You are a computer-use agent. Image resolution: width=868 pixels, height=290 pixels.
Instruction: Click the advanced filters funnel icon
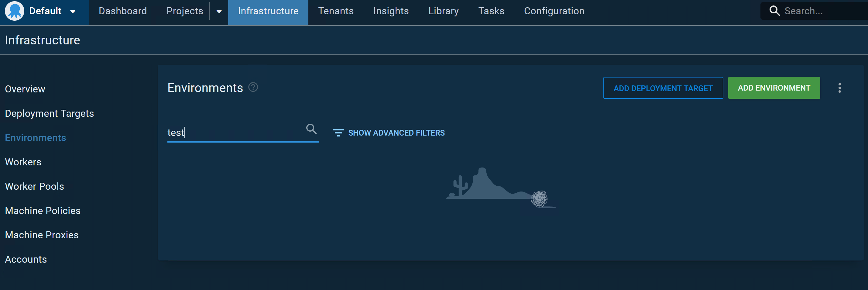(338, 133)
